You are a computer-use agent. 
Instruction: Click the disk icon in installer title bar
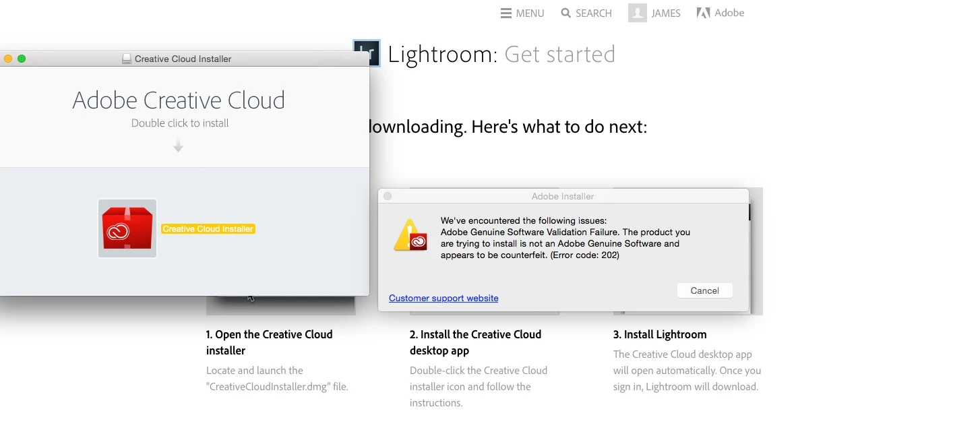pos(127,59)
